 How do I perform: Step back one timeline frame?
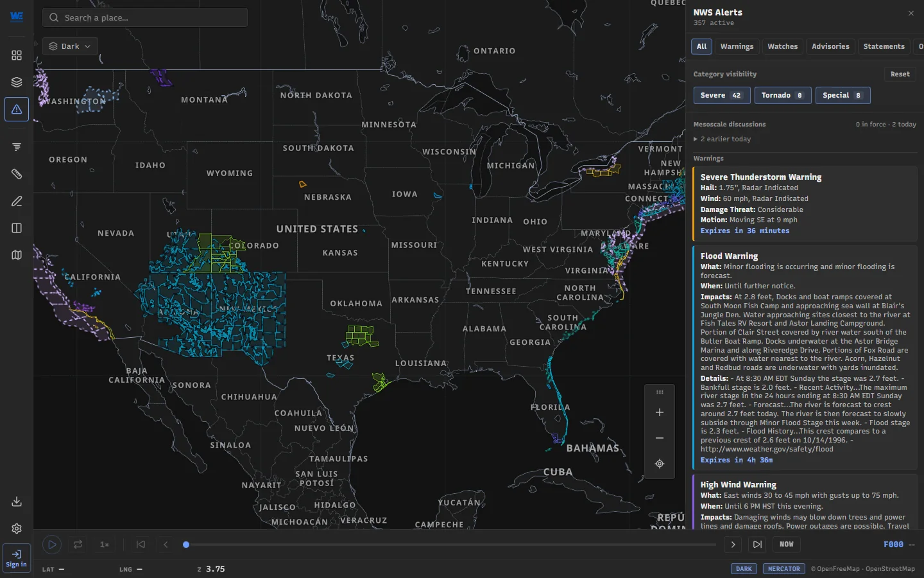click(166, 545)
